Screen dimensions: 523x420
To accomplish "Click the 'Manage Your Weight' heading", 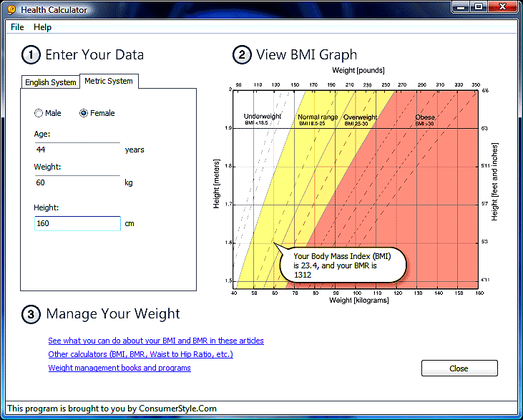I will pyautogui.click(x=113, y=313).
